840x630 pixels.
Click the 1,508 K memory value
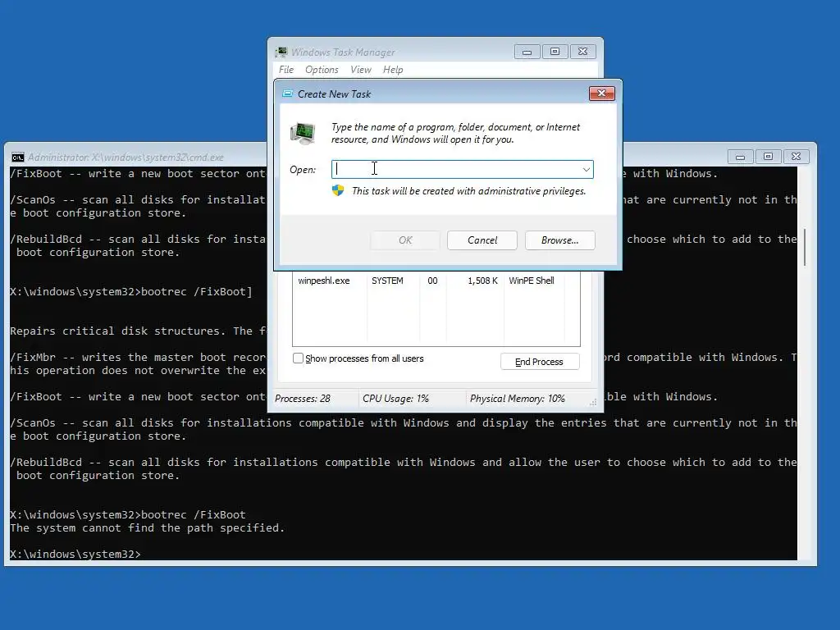click(x=482, y=281)
